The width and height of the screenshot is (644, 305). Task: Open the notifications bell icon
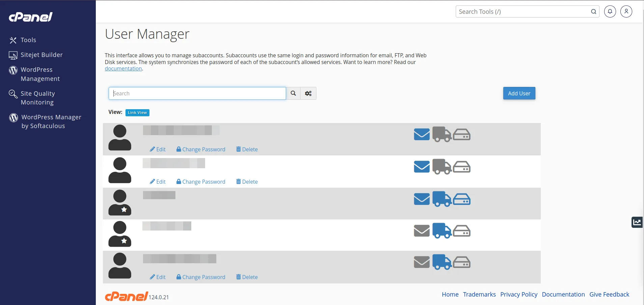610,11
